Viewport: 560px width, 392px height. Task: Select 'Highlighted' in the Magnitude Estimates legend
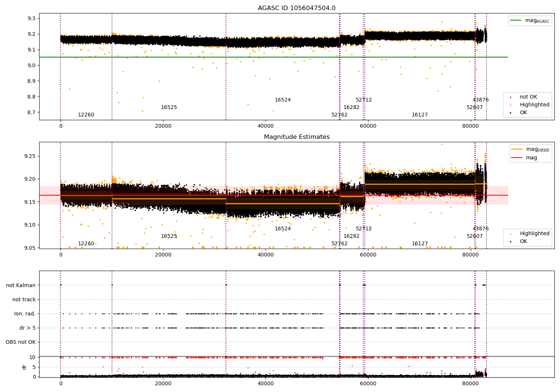(x=535, y=234)
